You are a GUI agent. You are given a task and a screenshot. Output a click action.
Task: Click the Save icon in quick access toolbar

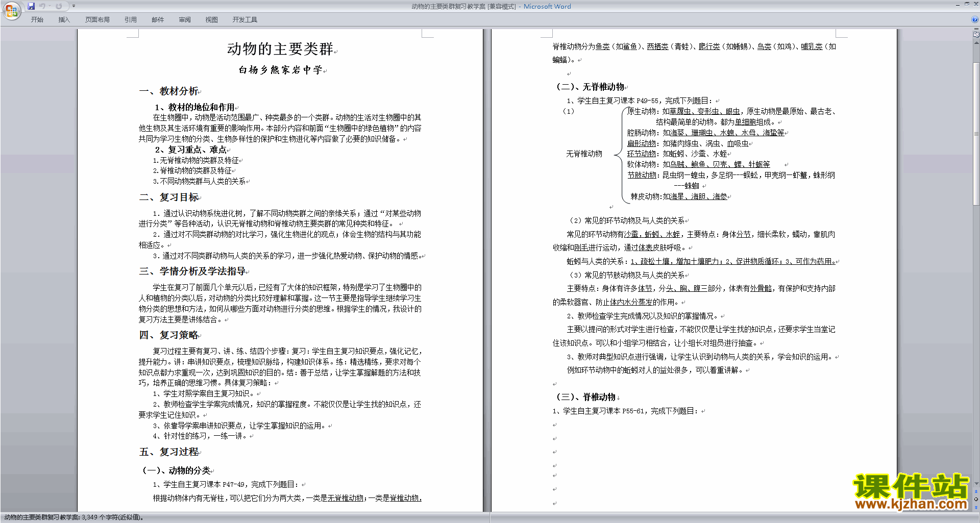point(31,6)
